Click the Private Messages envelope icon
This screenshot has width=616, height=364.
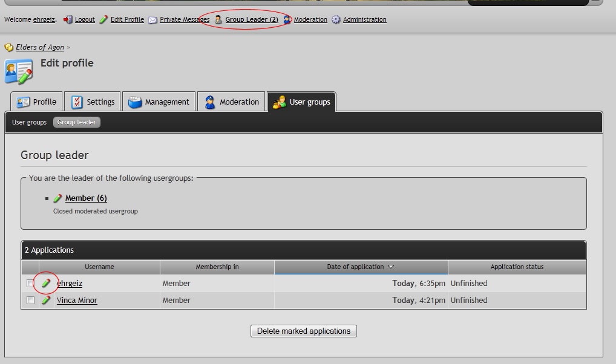click(153, 20)
